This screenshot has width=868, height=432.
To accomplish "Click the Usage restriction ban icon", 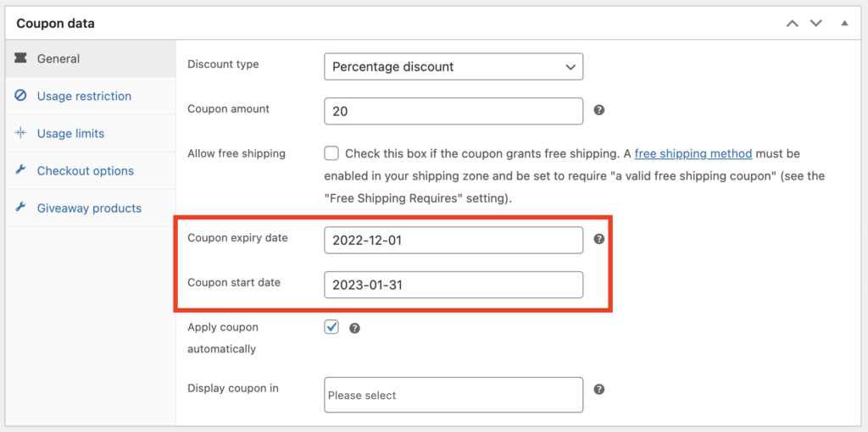I will pos(21,96).
